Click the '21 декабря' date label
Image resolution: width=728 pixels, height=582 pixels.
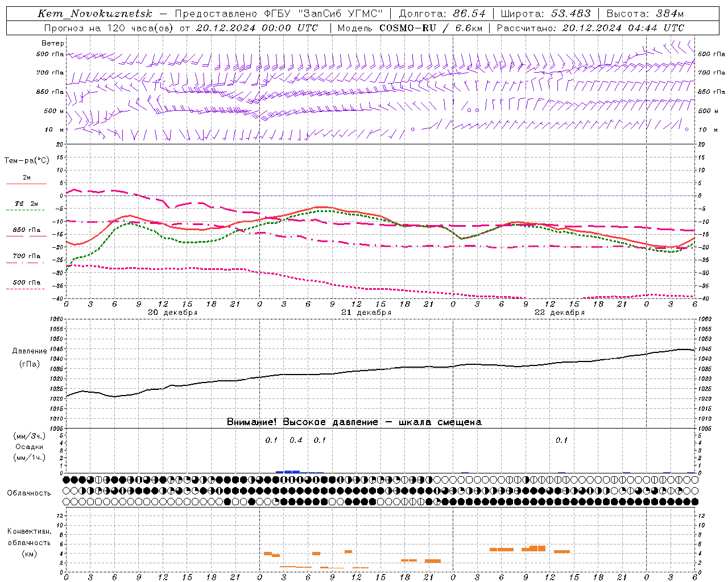coord(366,313)
